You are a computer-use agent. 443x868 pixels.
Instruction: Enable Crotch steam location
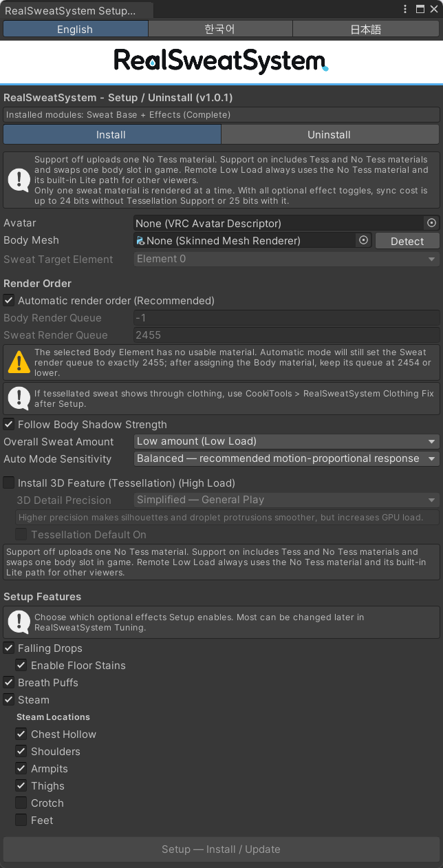(21, 803)
